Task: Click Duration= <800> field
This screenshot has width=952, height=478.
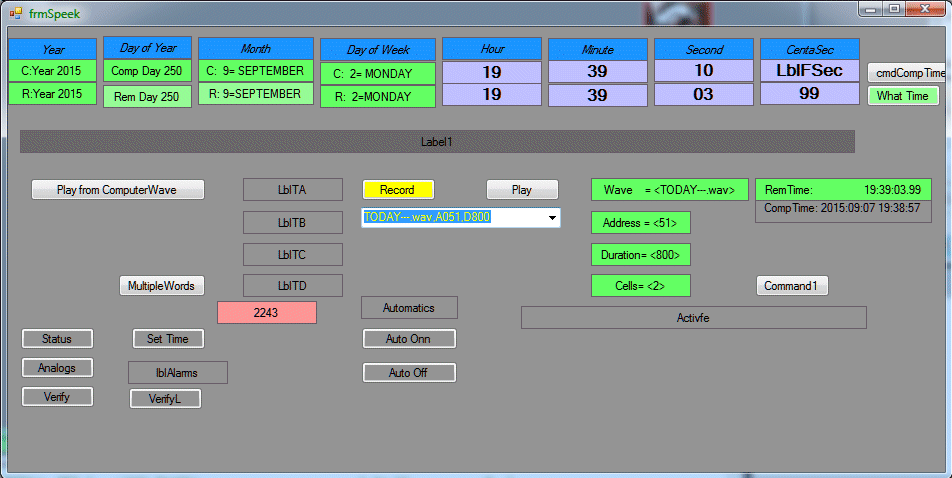Action: pos(641,254)
